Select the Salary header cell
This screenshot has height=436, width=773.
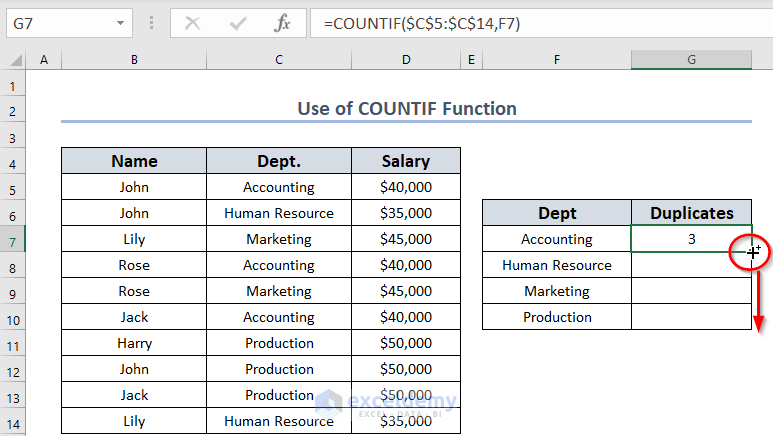pos(405,161)
